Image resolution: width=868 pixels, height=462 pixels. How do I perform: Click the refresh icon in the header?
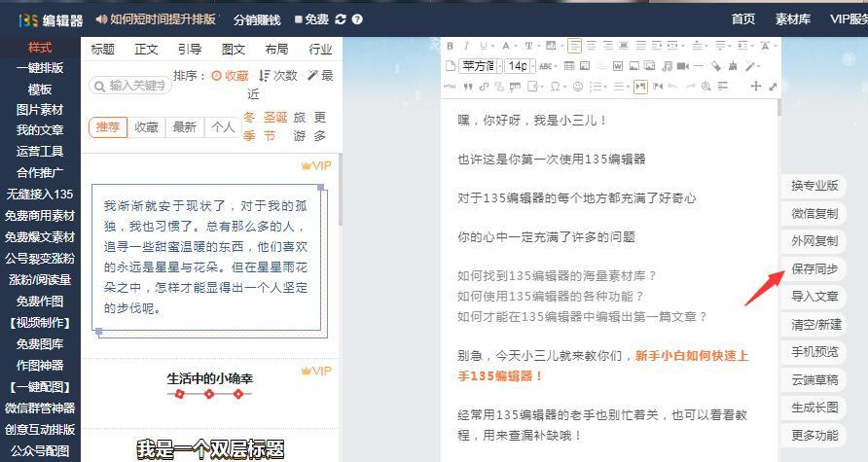341,19
